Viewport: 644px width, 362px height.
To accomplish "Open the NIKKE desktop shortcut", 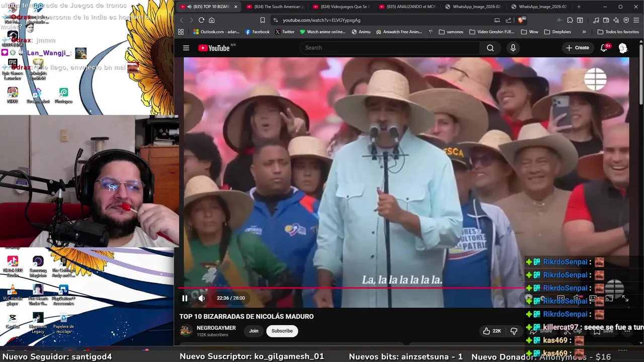I will pyautogui.click(x=13, y=95).
